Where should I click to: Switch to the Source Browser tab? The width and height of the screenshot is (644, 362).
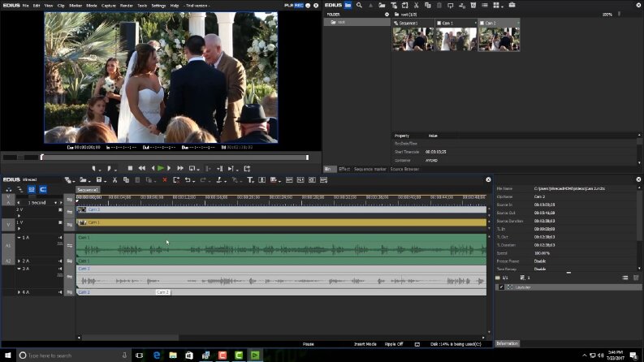pos(404,169)
